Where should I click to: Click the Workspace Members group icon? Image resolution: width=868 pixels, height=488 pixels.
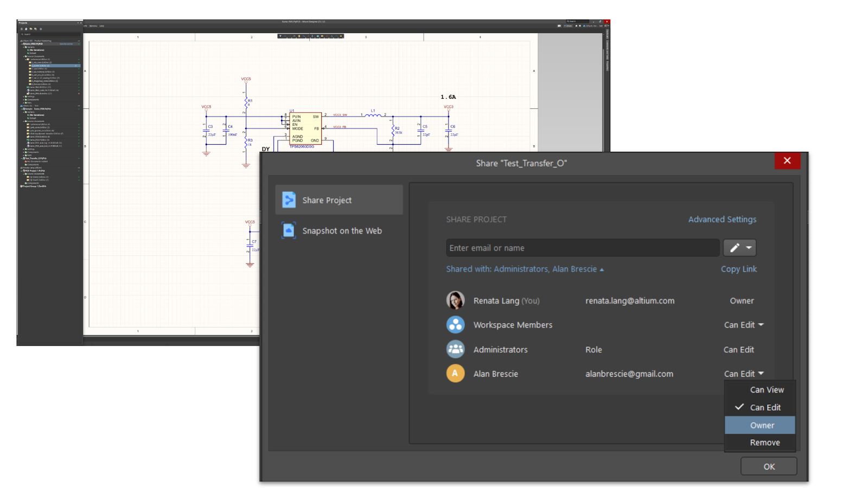455,325
